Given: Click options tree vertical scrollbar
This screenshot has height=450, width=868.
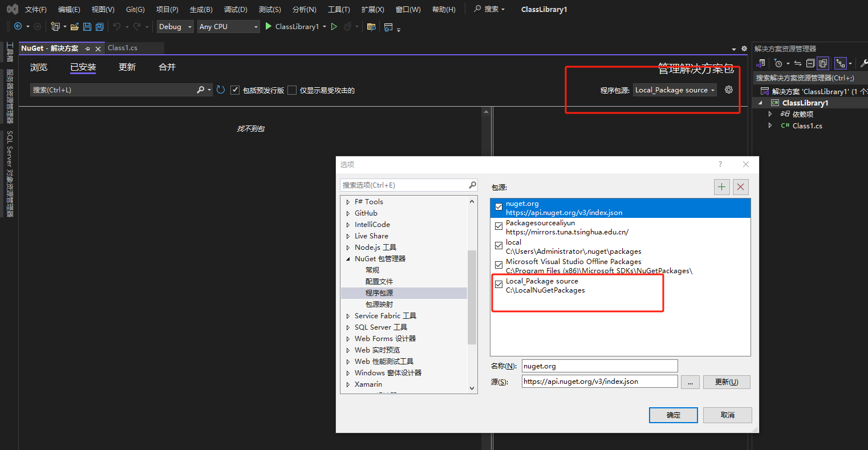Looking at the screenshot, I should click(472, 297).
